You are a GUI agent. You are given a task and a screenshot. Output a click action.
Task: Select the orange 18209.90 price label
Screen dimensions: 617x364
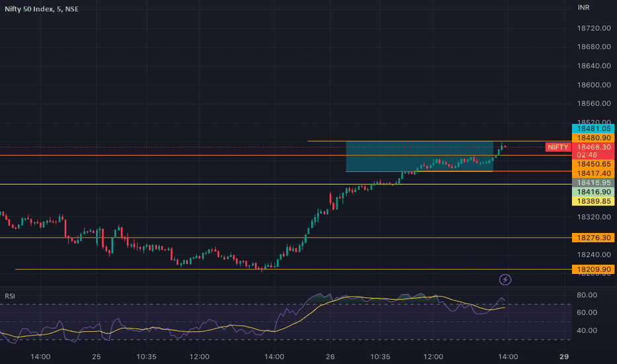[x=593, y=269]
